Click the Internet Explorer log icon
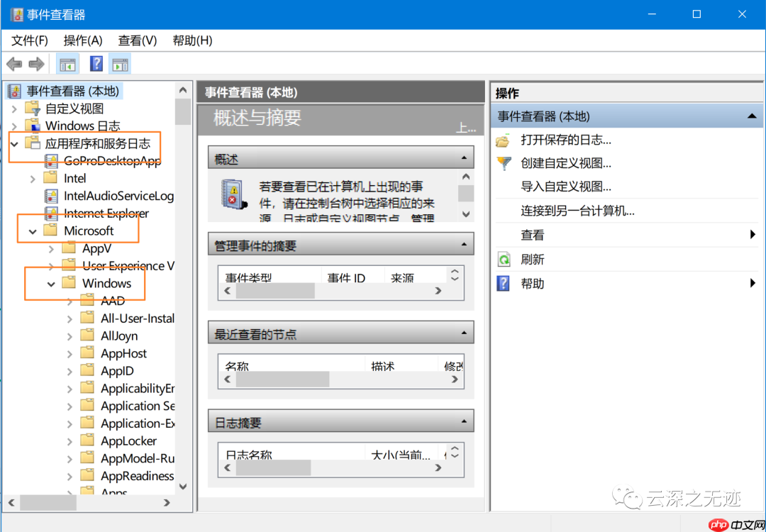Screen dimensions: 766x532 click(x=51, y=214)
